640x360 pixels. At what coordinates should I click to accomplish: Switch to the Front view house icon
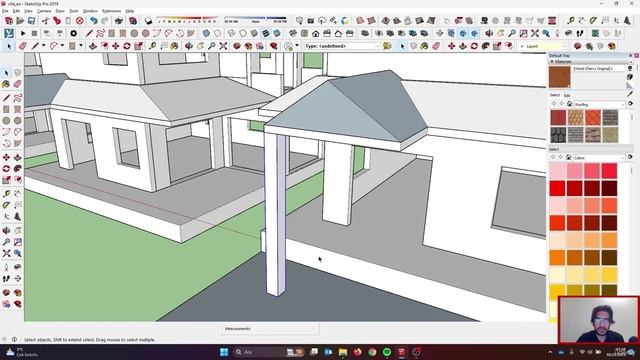click(x=316, y=33)
